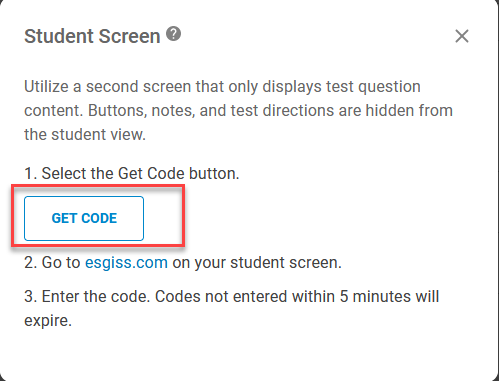Click the word 'expire.' at the bottom
The height and width of the screenshot is (381, 499).
click(x=48, y=321)
